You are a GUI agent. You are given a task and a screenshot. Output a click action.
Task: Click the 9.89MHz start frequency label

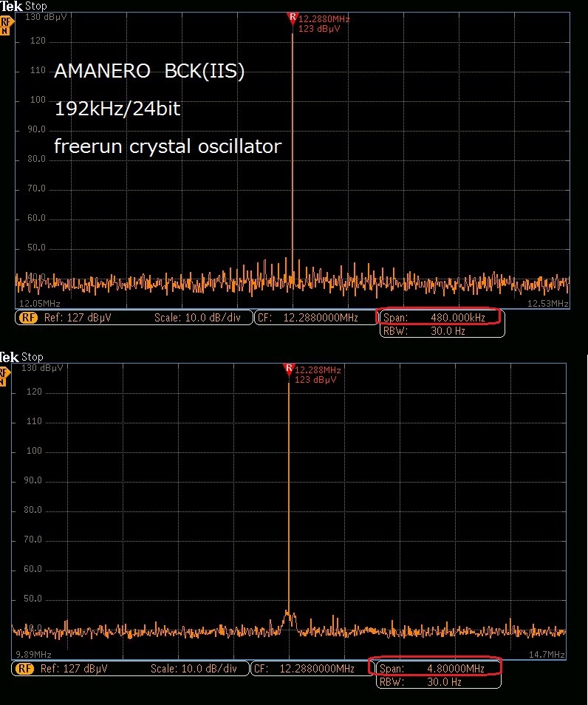point(34,655)
